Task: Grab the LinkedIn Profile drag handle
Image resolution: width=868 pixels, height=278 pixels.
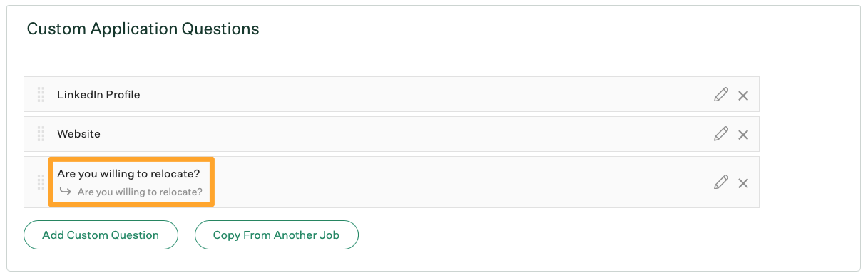Action: click(x=41, y=94)
